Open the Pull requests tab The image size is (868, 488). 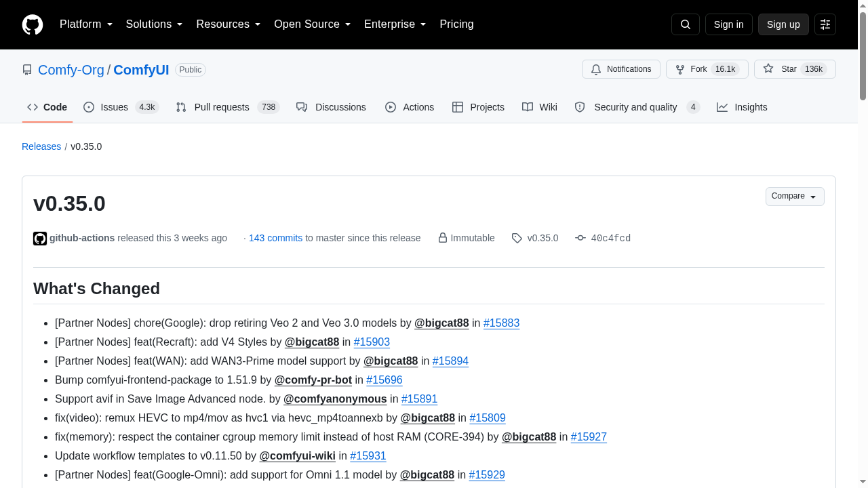point(228,107)
